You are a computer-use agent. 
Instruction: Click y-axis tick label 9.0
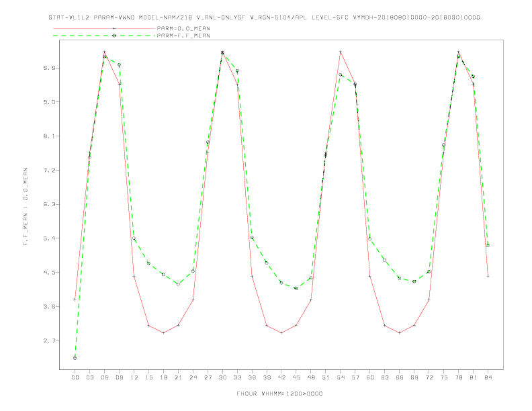[49, 101]
